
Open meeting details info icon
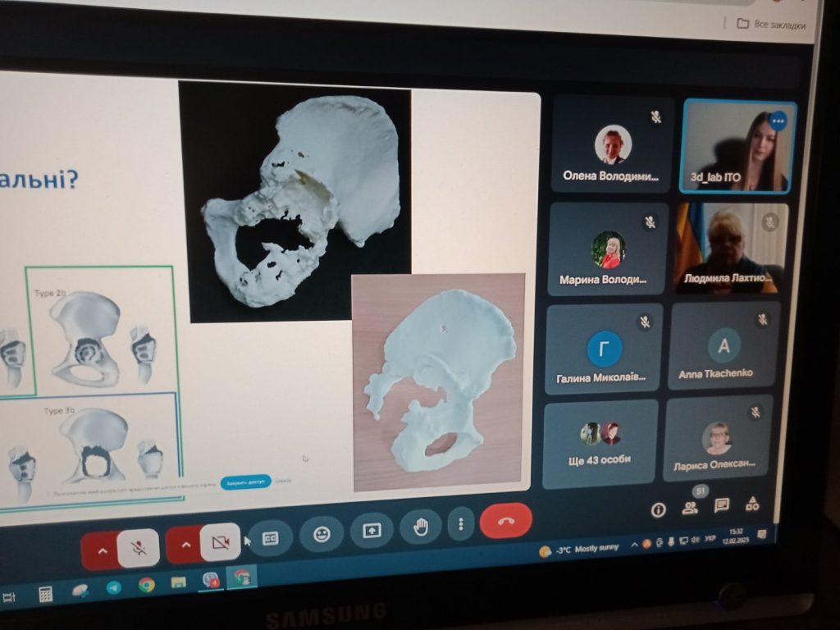pyautogui.click(x=658, y=510)
